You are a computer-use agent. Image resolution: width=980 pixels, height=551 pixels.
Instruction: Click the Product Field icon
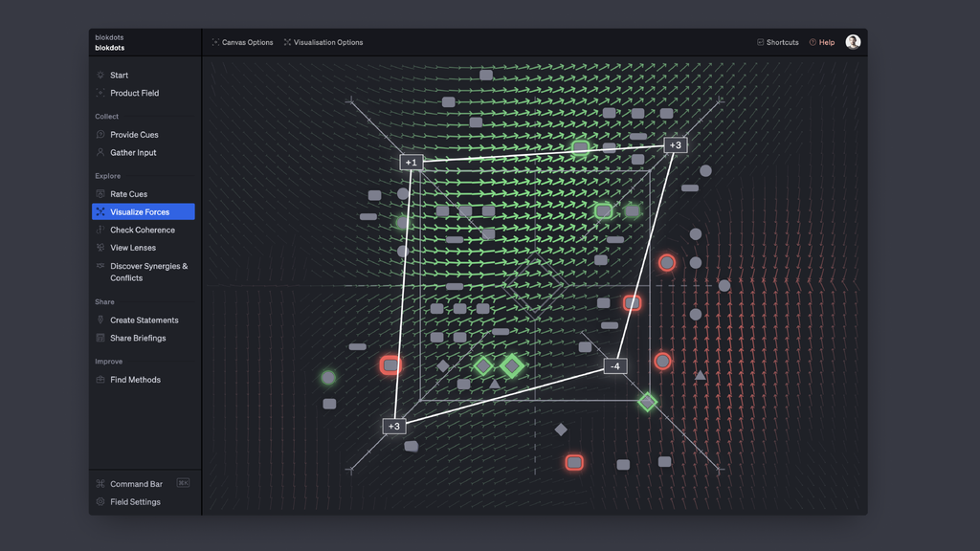[100, 93]
